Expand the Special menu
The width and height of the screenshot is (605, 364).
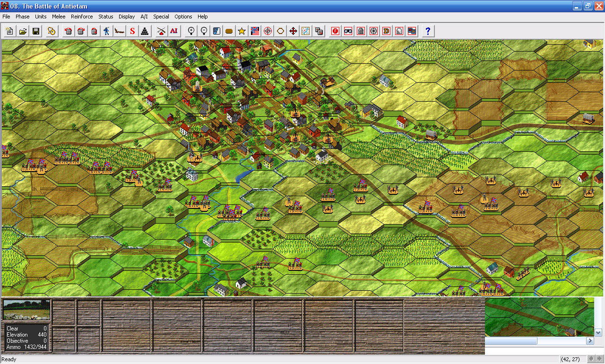161,17
